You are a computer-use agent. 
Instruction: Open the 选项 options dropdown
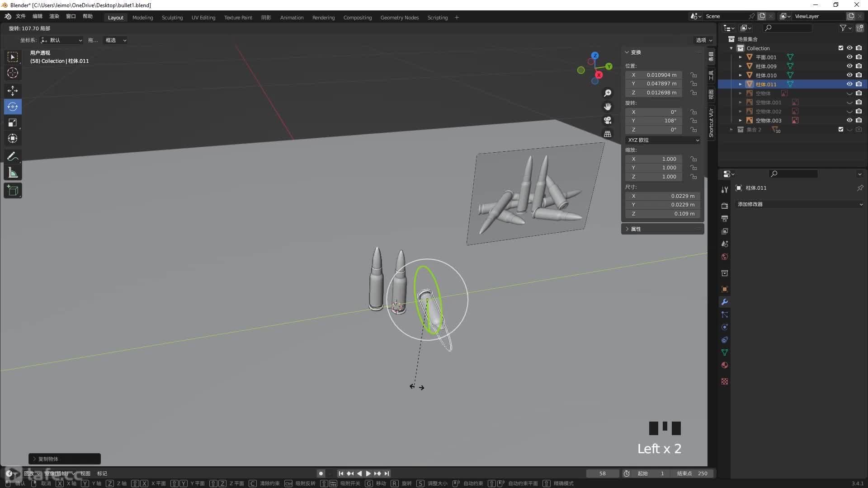click(704, 40)
